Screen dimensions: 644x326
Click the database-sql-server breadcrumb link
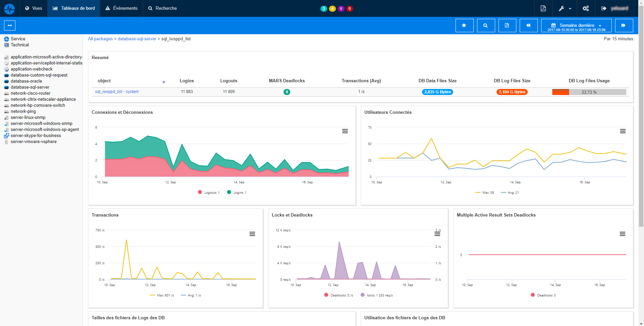click(x=137, y=39)
